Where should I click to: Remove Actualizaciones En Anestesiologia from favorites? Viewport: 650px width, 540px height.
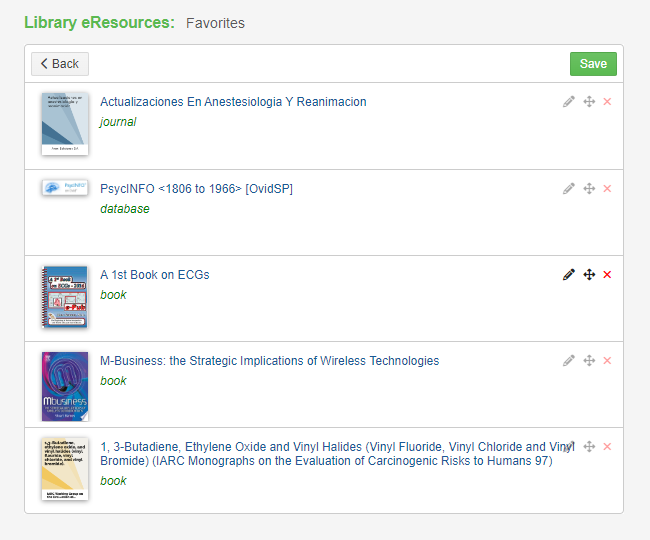click(607, 102)
